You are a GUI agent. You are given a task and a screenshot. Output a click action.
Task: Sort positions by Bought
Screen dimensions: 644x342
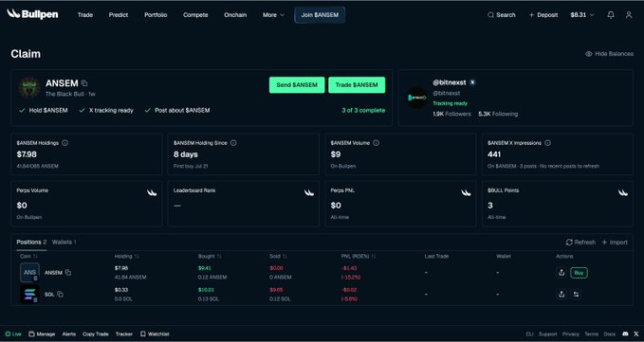(x=210, y=257)
